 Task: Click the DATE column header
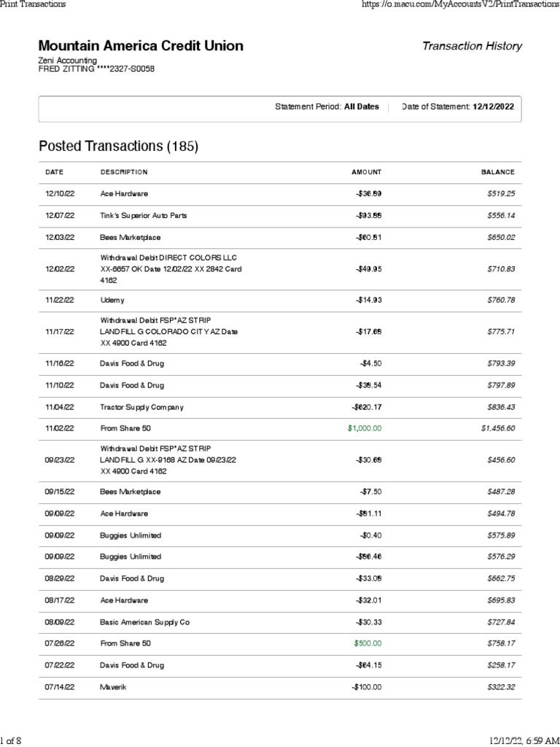click(x=55, y=172)
